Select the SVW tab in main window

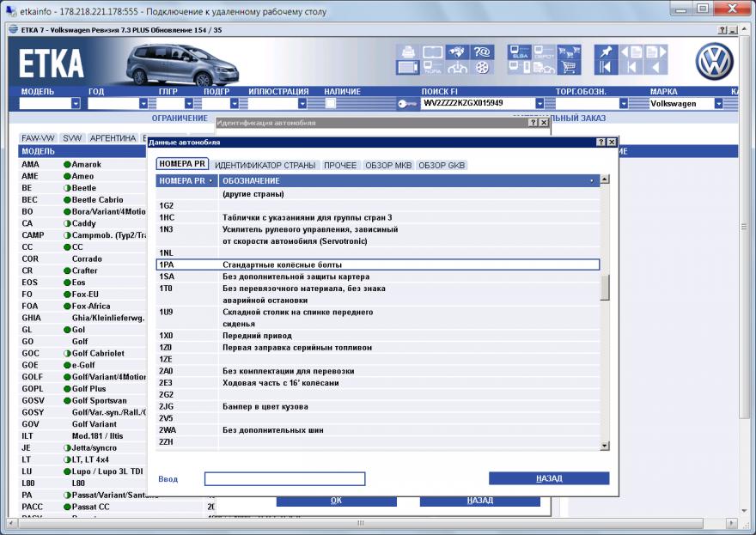pyautogui.click(x=72, y=138)
